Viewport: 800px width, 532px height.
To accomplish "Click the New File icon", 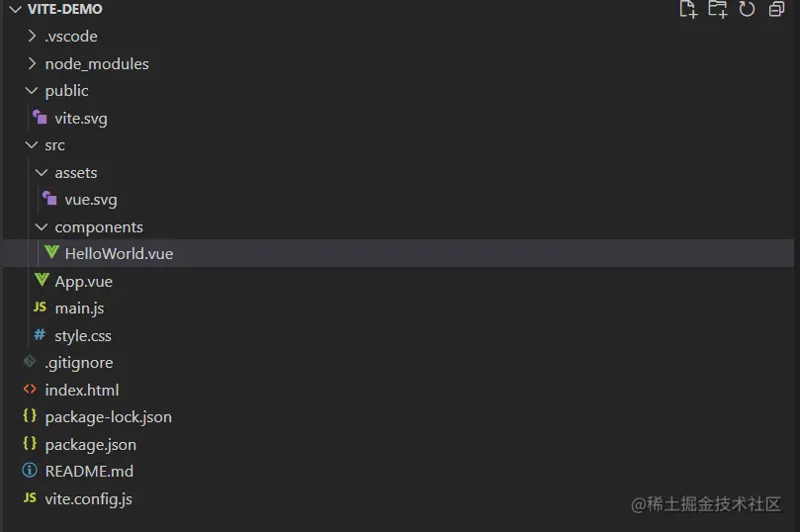I will pos(687,10).
